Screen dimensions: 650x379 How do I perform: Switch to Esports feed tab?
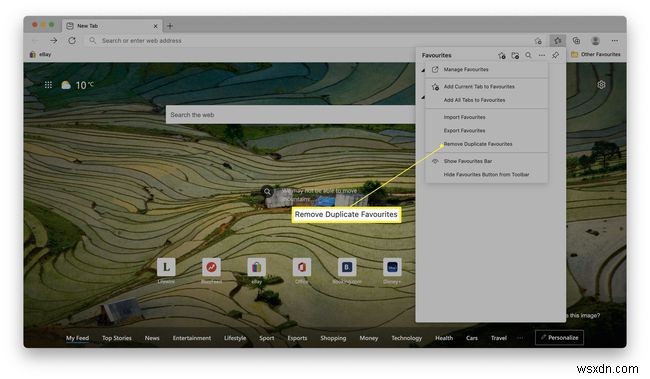coord(297,338)
